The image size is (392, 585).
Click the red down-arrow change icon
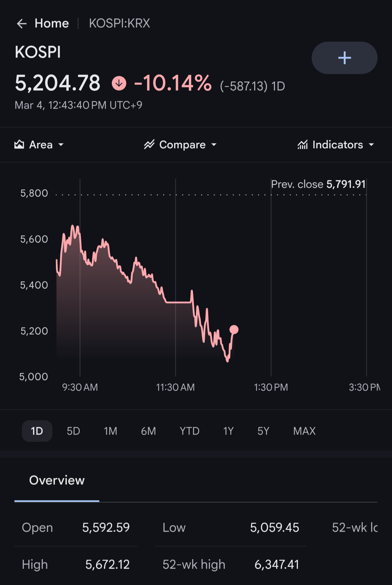click(x=119, y=84)
